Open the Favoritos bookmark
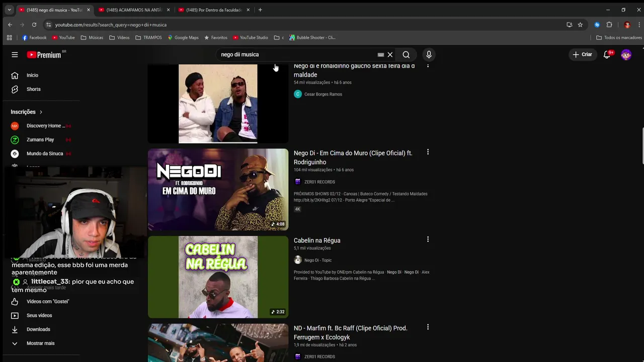This screenshot has height=362, width=644. [215, 37]
